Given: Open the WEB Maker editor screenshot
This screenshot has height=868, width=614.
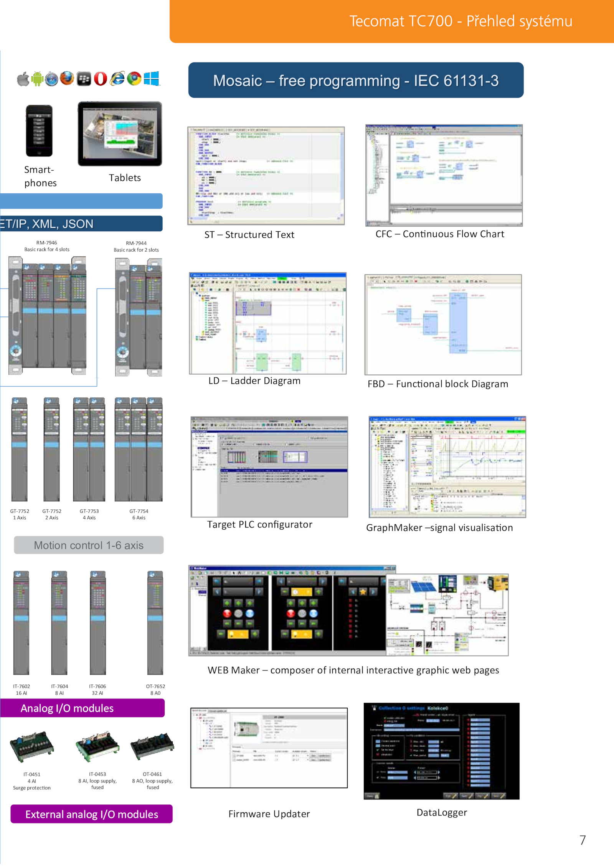Looking at the screenshot, I should [287, 610].
